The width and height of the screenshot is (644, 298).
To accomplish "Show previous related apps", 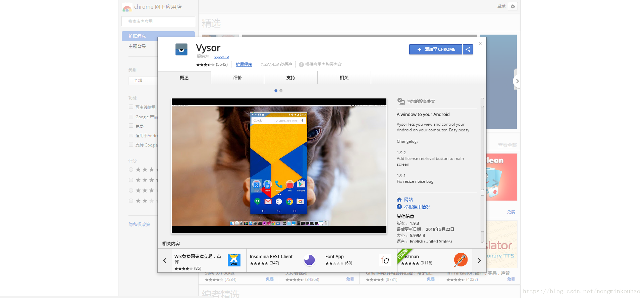I will (165, 260).
